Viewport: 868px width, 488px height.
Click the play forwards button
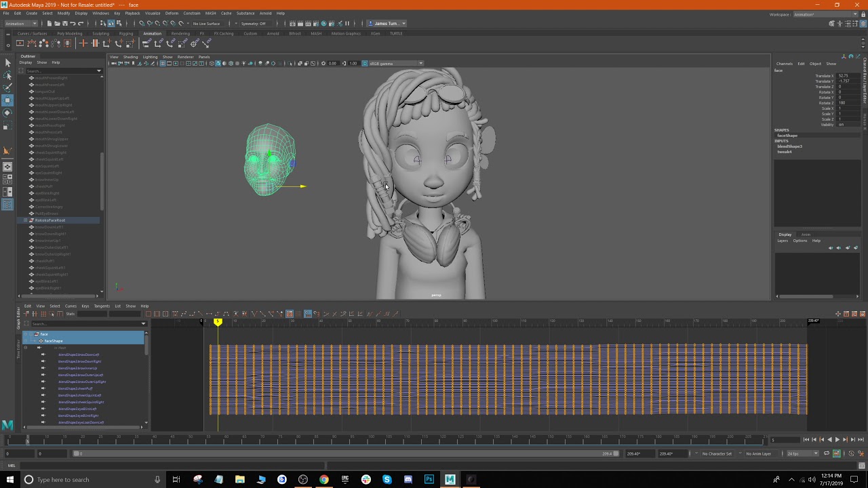(837, 440)
